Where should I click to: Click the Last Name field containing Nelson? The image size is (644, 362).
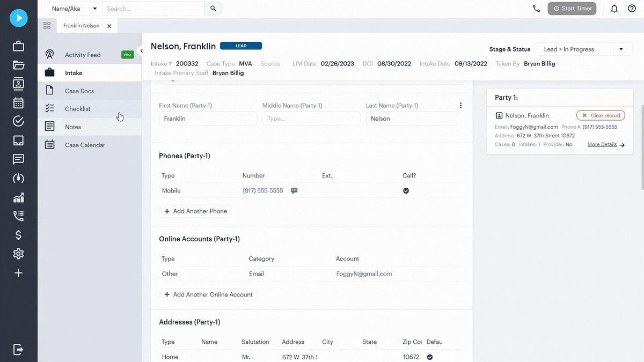pos(412,119)
